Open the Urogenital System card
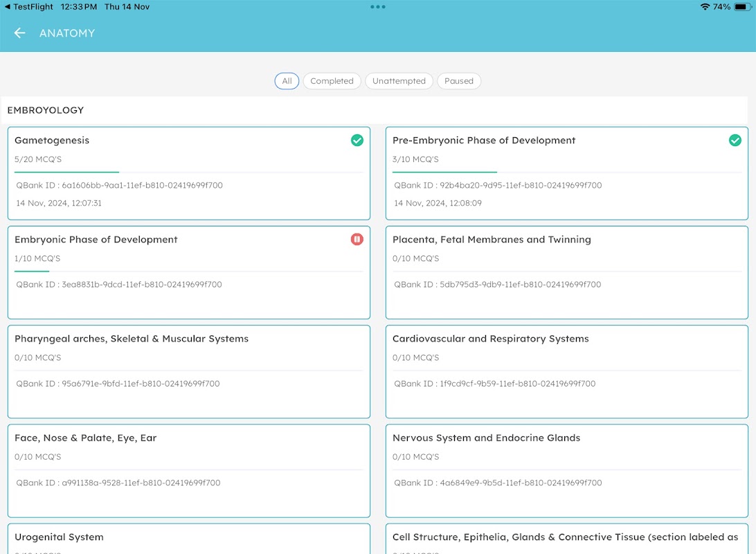Screen dimensions: 756x554 click(x=189, y=539)
